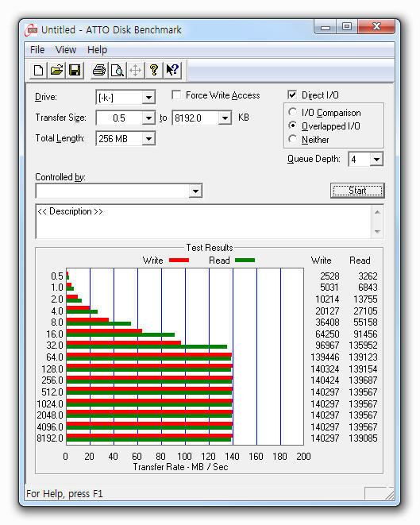The width and height of the screenshot is (420, 525).
Task: Open the Help menu
Action: click(97, 50)
